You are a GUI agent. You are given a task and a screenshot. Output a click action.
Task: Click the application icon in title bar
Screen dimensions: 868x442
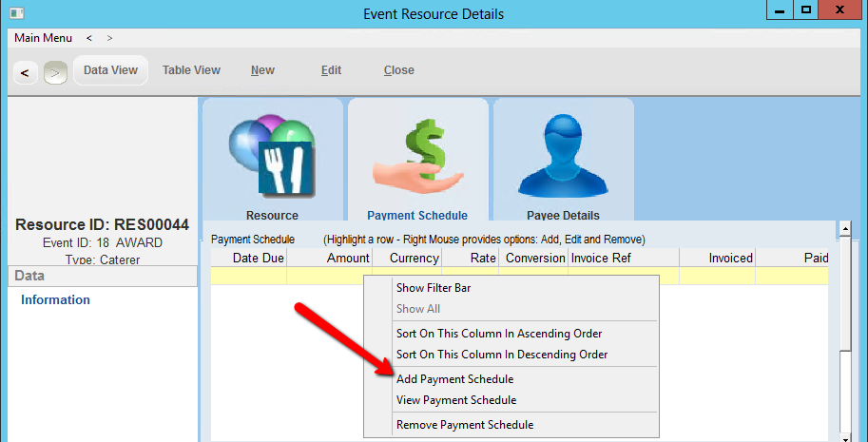point(16,13)
